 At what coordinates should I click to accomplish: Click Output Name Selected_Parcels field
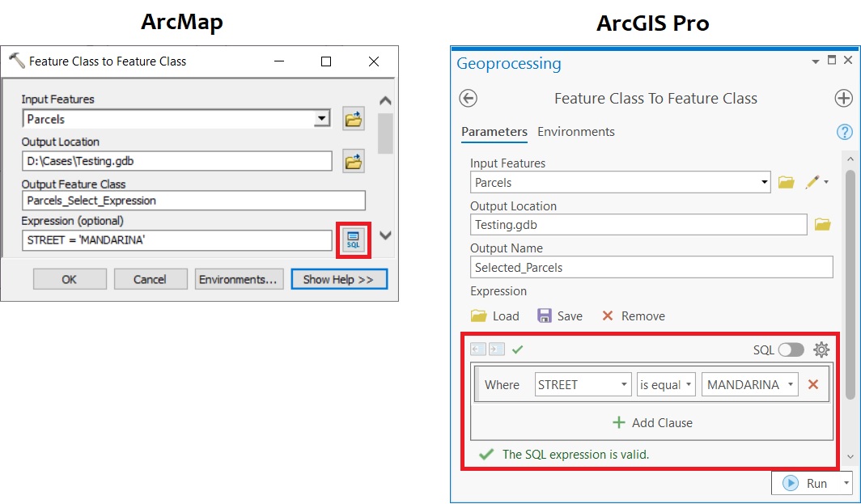651,268
